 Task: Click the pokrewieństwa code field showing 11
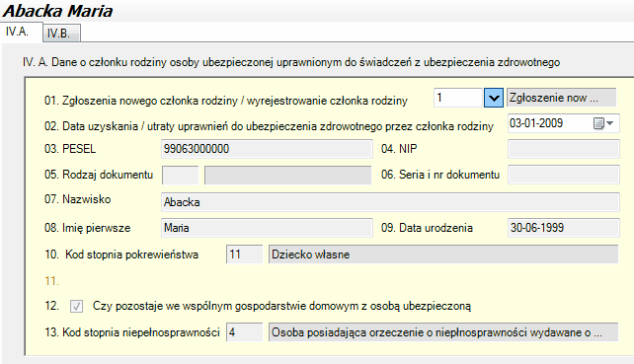(x=245, y=255)
